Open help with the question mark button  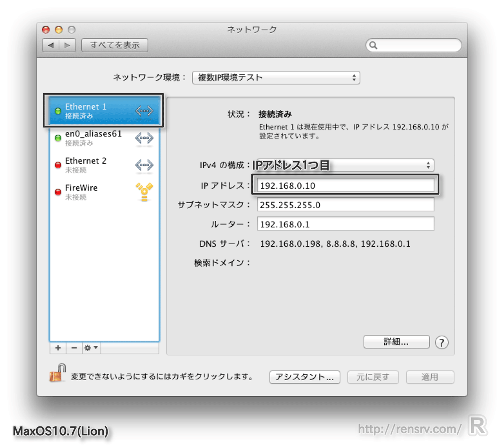[441, 342]
